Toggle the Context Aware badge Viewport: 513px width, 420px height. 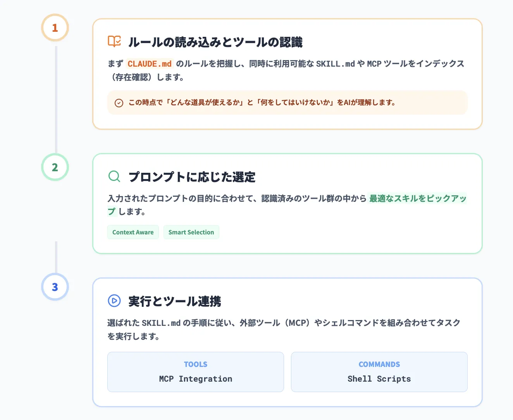pyautogui.click(x=133, y=232)
